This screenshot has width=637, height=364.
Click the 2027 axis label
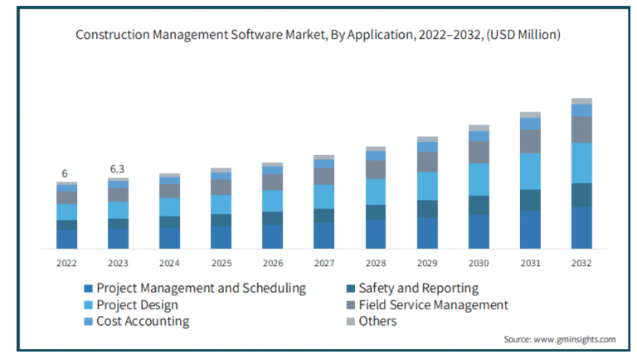324,263
